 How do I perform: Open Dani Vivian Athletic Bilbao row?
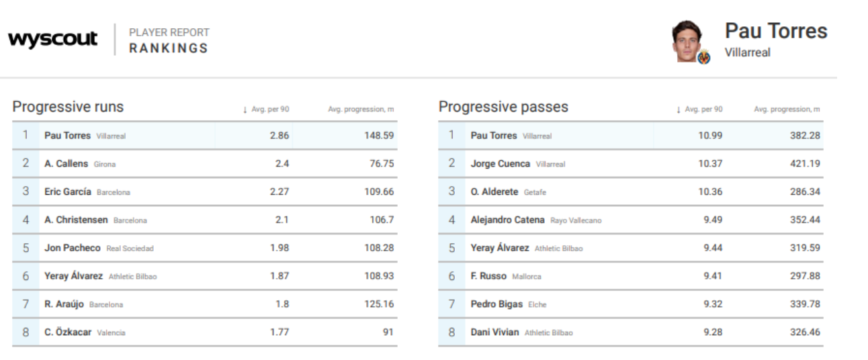tap(631, 332)
